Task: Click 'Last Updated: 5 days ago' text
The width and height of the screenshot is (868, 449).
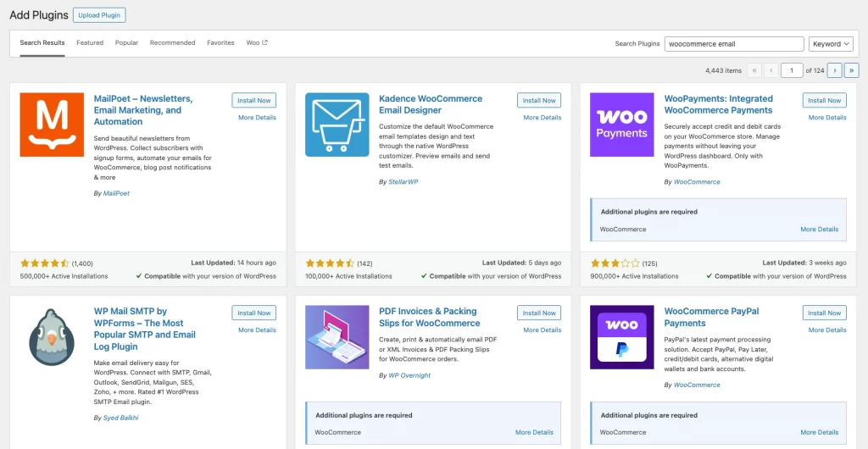Action: point(521,263)
